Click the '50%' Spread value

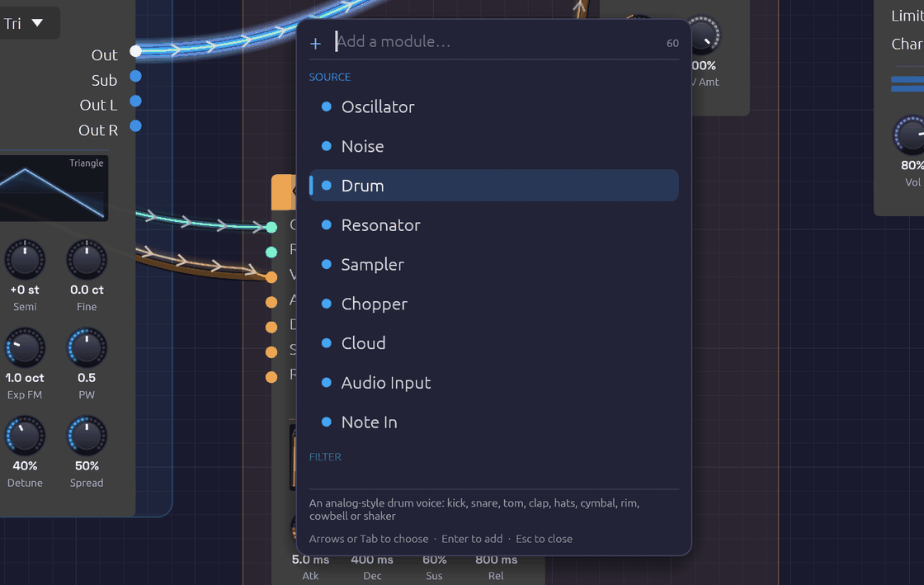click(87, 466)
